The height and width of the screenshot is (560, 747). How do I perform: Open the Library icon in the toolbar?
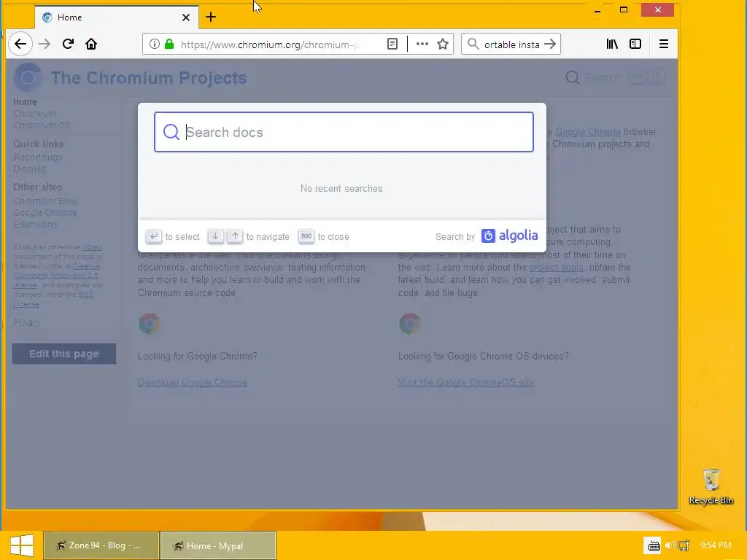[x=612, y=44]
